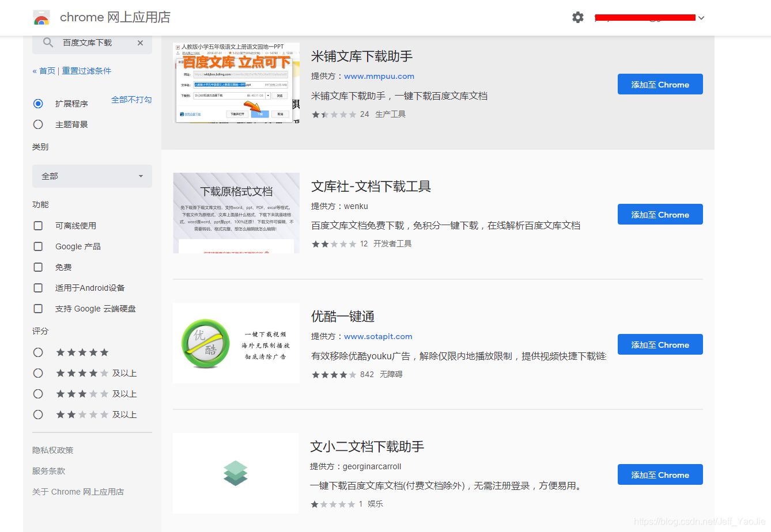Select the two stars 及以上 radio button
The width and height of the screenshot is (771, 532).
pyautogui.click(x=38, y=415)
